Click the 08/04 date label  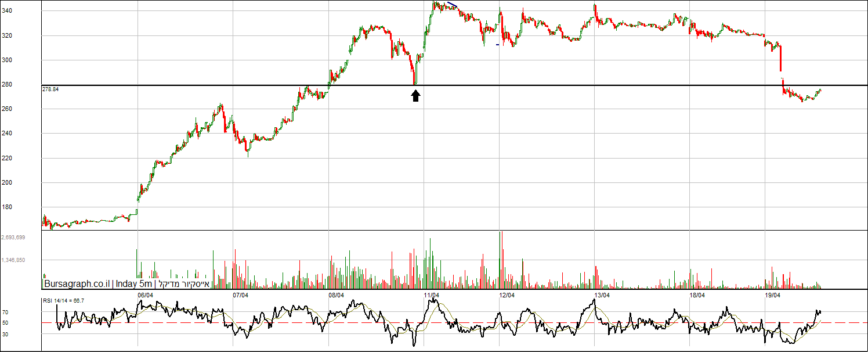click(x=337, y=295)
